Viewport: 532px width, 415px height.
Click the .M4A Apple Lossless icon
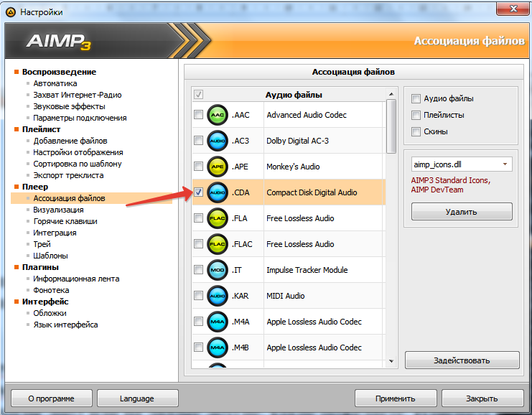pos(217,322)
